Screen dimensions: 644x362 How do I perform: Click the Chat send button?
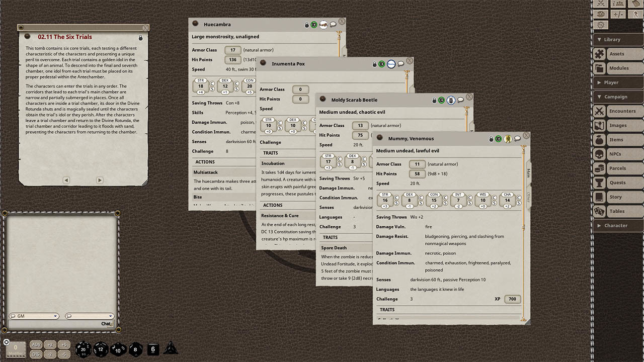106,323
